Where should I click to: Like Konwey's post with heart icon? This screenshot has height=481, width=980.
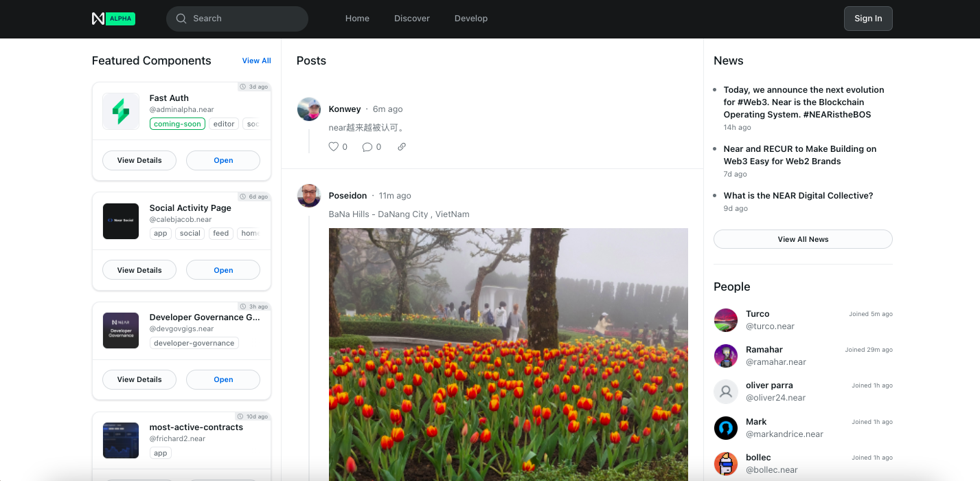tap(334, 146)
